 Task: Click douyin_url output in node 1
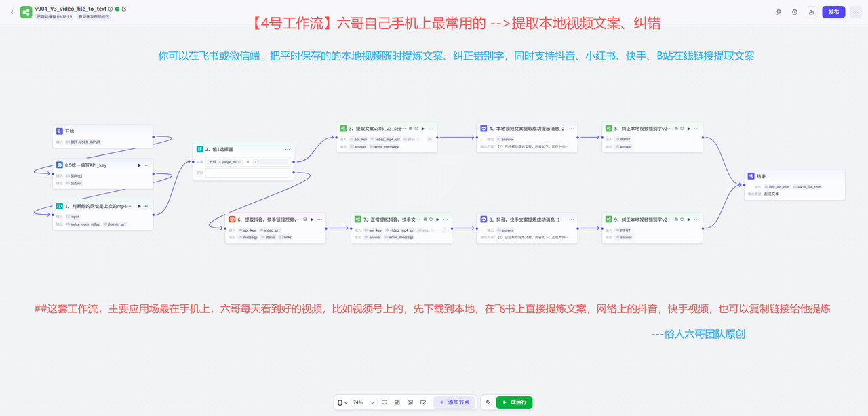point(115,224)
